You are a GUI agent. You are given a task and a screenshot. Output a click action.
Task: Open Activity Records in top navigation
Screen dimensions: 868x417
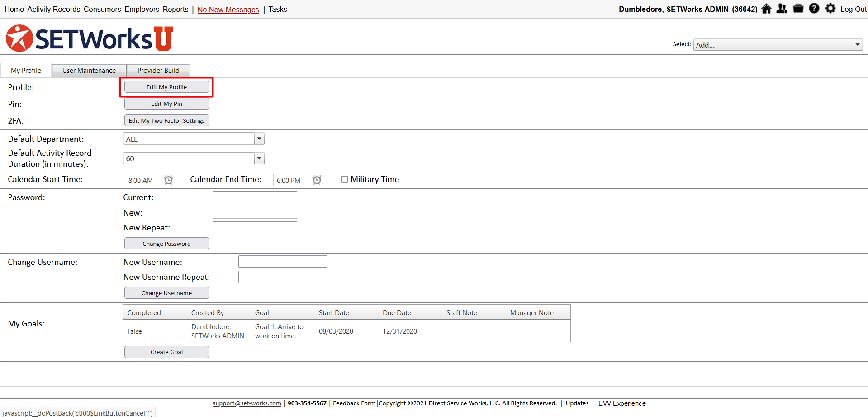[x=54, y=10]
